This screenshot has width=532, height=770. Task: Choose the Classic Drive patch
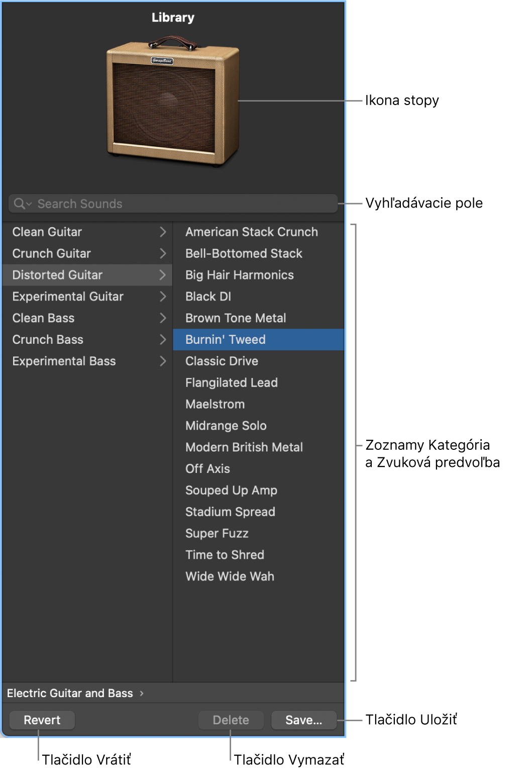tap(222, 361)
